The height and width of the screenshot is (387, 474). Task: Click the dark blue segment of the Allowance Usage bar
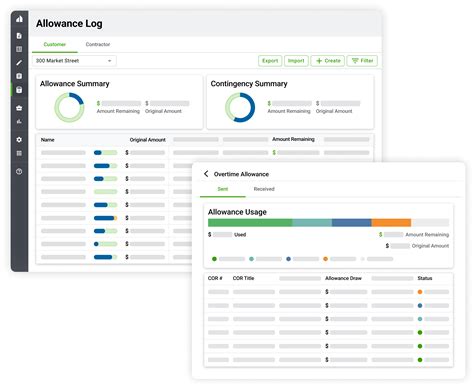tap(352, 223)
